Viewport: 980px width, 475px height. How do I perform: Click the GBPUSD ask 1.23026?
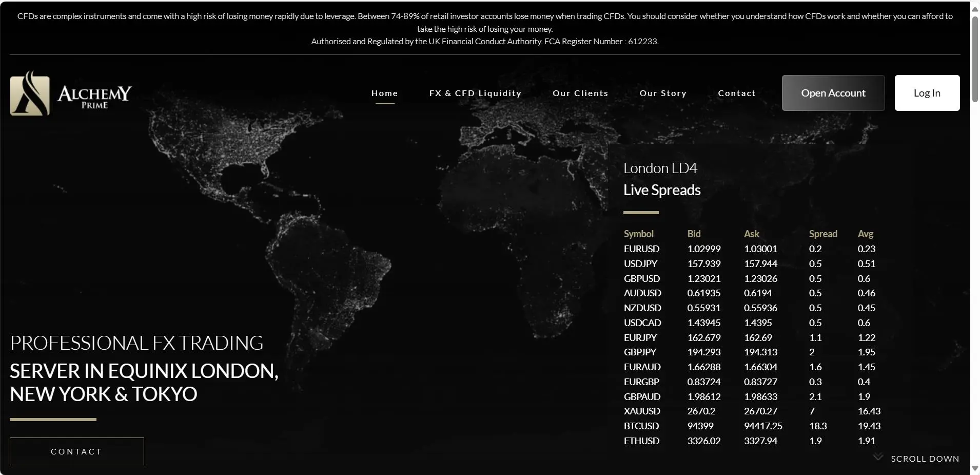[760, 278]
